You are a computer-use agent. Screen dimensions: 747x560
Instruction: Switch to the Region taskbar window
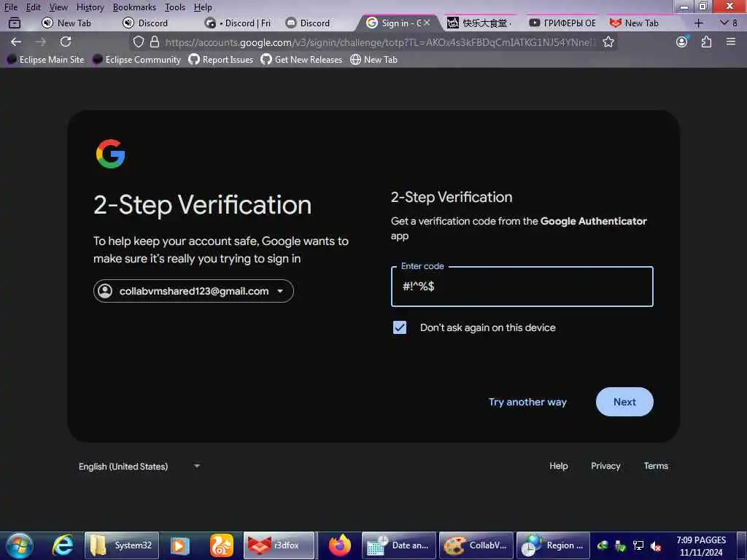coord(554,545)
